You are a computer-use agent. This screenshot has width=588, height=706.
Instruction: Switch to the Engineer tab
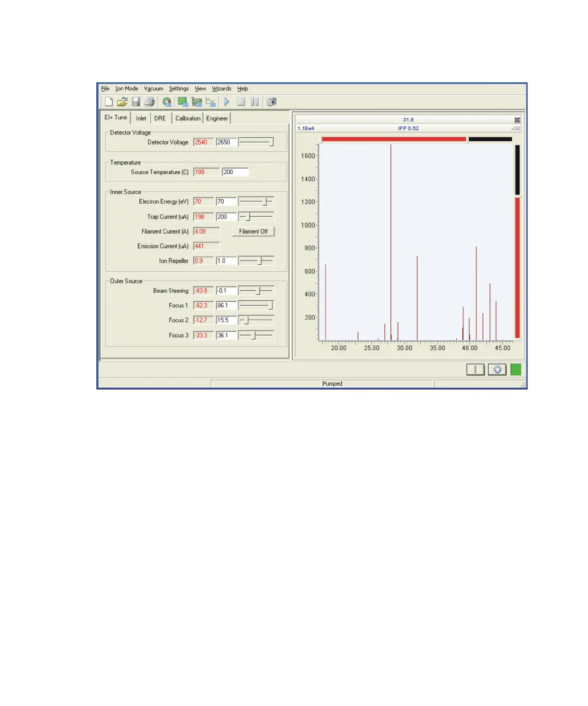pyautogui.click(x=217, y=118)
